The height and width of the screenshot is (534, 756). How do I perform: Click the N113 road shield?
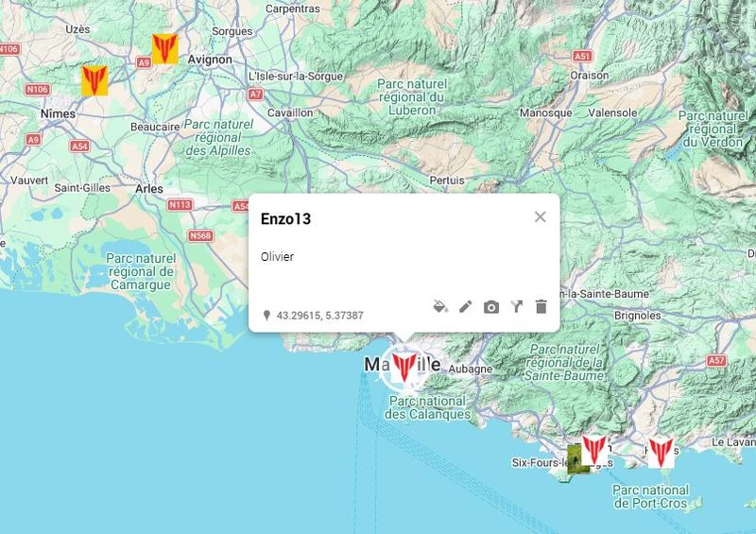[180, 204]
